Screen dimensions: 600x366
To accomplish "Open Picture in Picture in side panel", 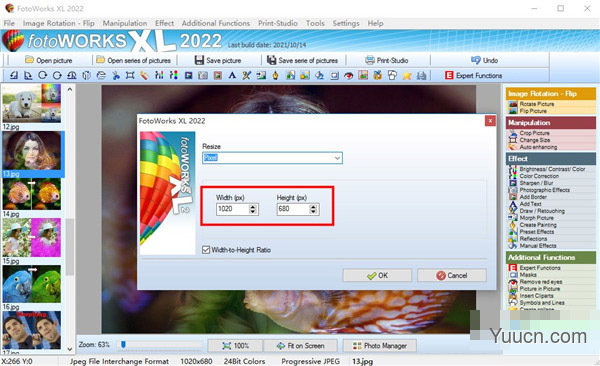I will coord(540,289).
